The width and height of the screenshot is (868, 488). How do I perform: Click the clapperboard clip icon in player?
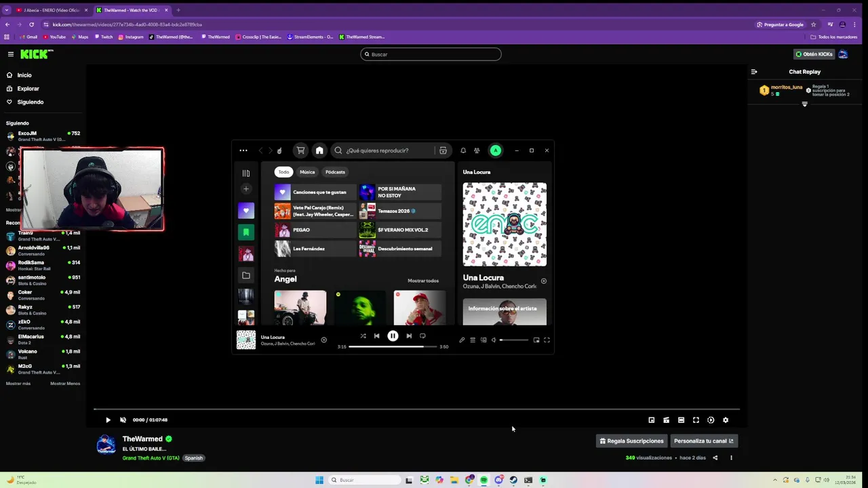point(667,420)
